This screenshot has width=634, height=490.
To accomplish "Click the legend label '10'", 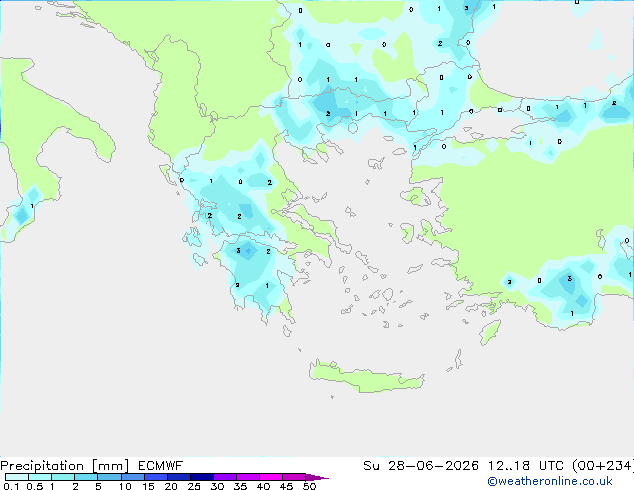I will point(125,486).
